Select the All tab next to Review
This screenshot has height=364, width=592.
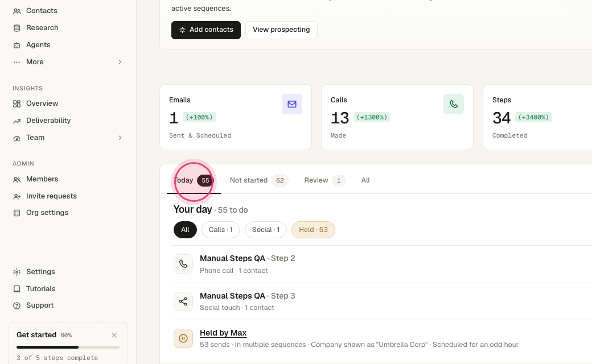pyautogui.click(x=365, y=180)
